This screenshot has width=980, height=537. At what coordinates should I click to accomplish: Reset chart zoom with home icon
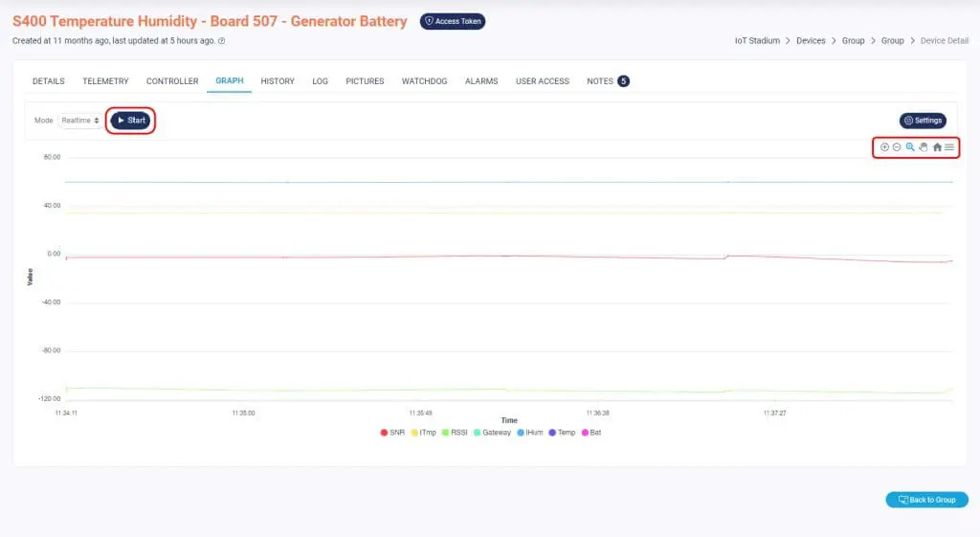tap(937, 147)
